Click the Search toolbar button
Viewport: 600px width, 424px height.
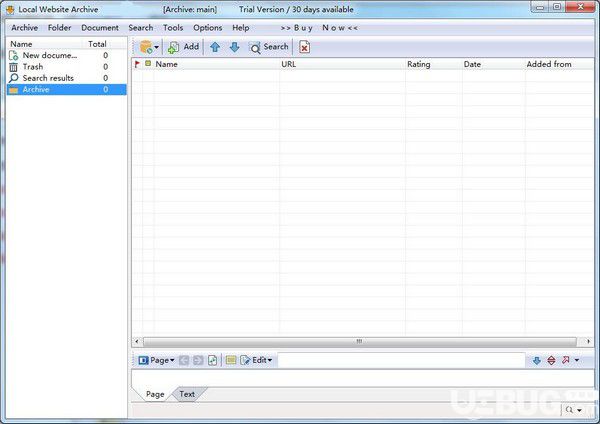click(269, 47)
